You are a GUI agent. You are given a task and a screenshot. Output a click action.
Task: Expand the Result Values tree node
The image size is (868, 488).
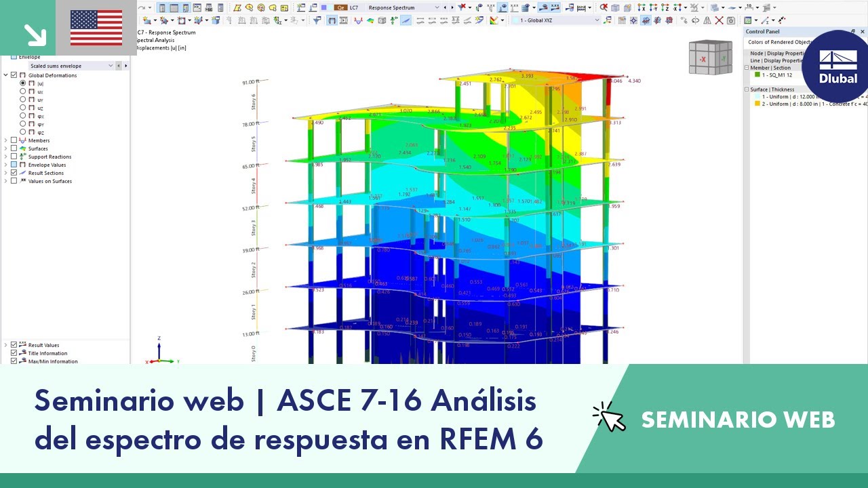(5, 345)
